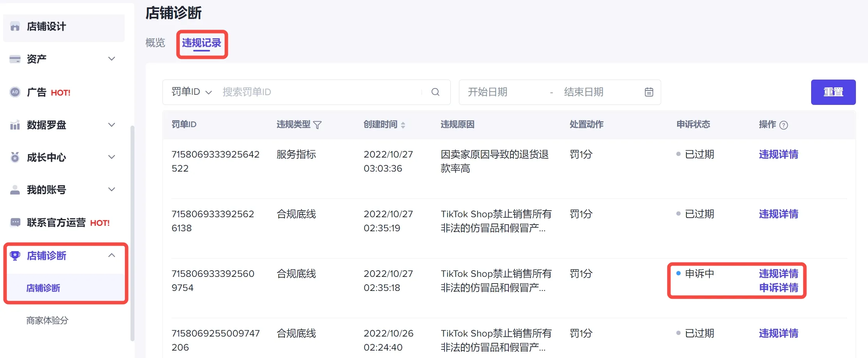Image resolution: width=868 pixels, height=358 pixels.
Task: Click the help circle beside 操作
Action: pyautogui.click(x=784, y=125)
